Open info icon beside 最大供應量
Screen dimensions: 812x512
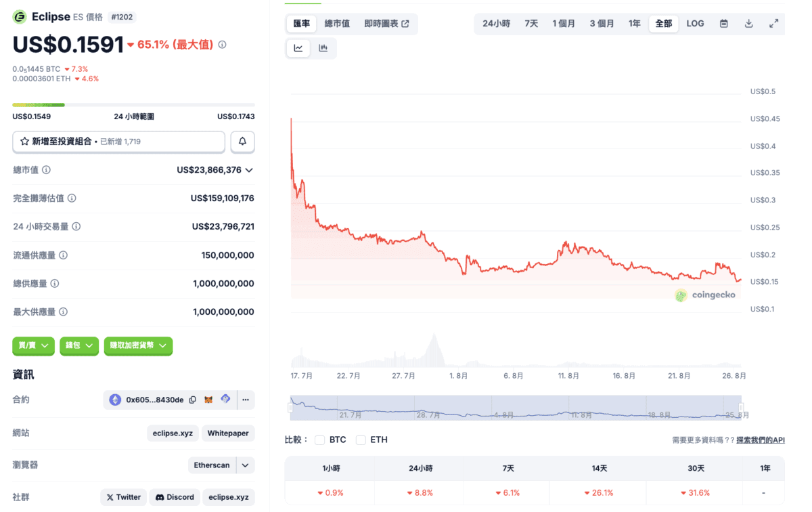(63, 312)
